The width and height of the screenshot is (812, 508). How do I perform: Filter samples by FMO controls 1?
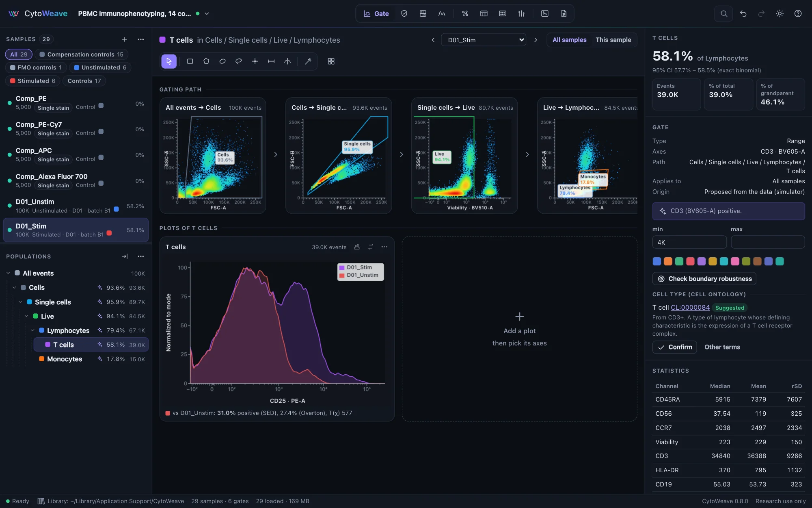click(x=36, y=67)
